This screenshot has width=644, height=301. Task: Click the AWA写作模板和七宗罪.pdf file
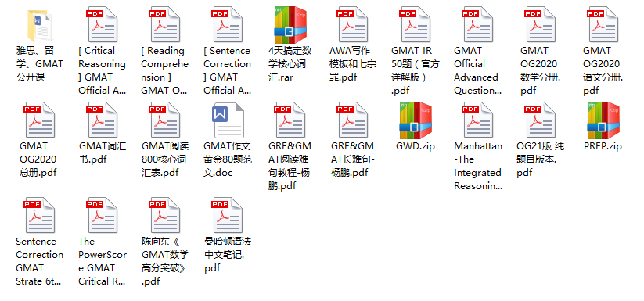[352, 26]
